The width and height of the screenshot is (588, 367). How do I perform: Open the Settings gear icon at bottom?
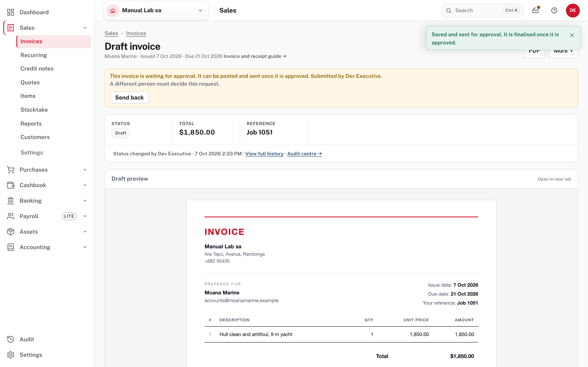pyautogui.click(x=10, y=355)
